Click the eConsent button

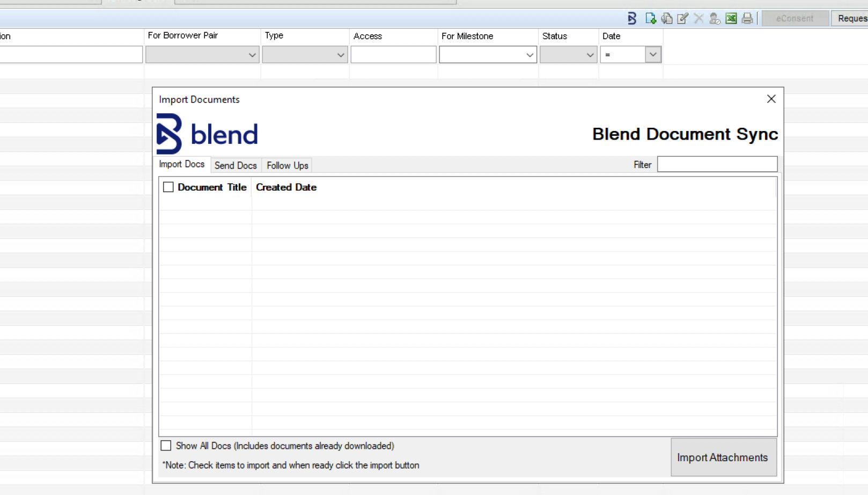795,18
